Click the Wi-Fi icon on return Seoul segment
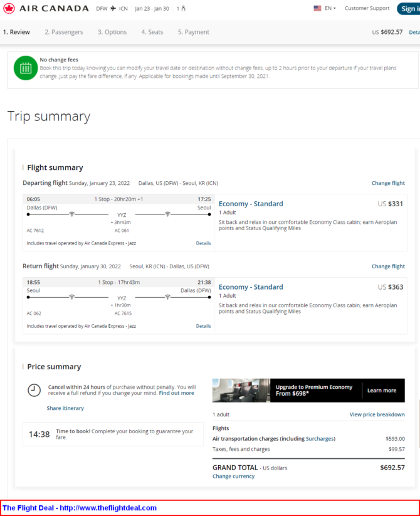 [71, 297]
